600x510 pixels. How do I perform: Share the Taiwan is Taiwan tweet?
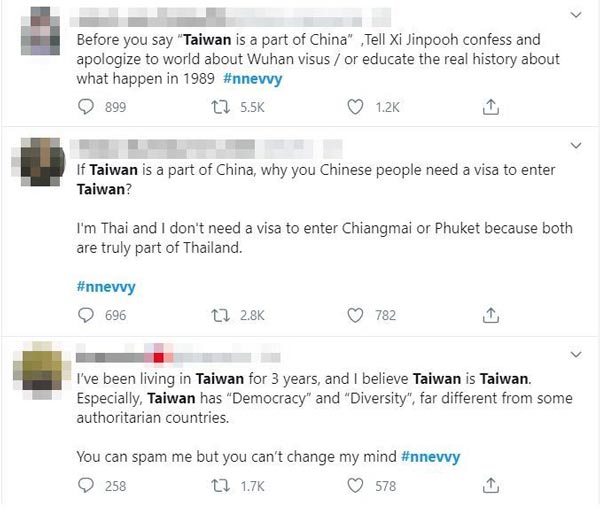click(x=490, y=486)
